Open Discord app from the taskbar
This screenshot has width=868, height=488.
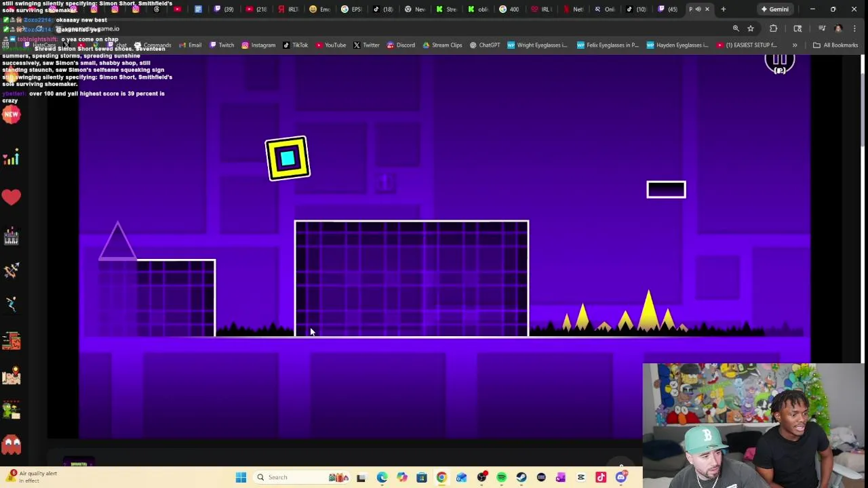coord(621,477)
